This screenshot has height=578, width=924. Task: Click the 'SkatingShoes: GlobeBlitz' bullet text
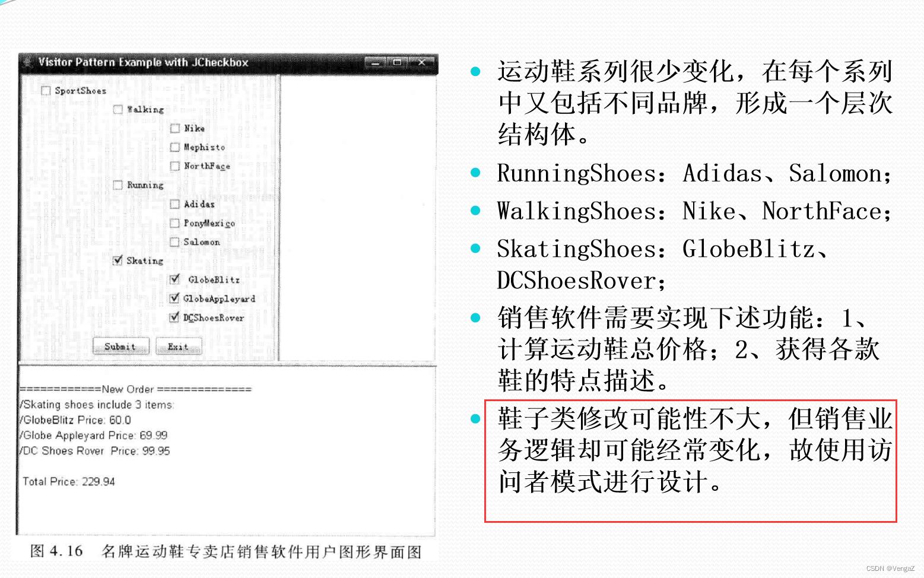[662, 249]
